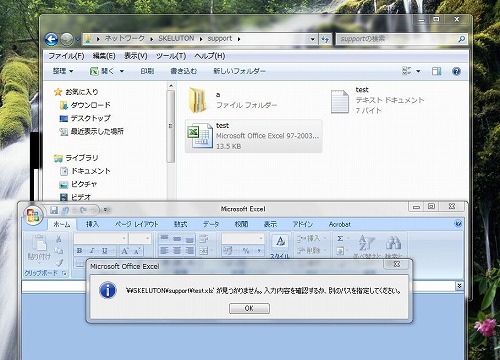Click the Explorer help question mark icon
Image resolution: width=500 pixels, height=360 pixels.
click(456, 71)
